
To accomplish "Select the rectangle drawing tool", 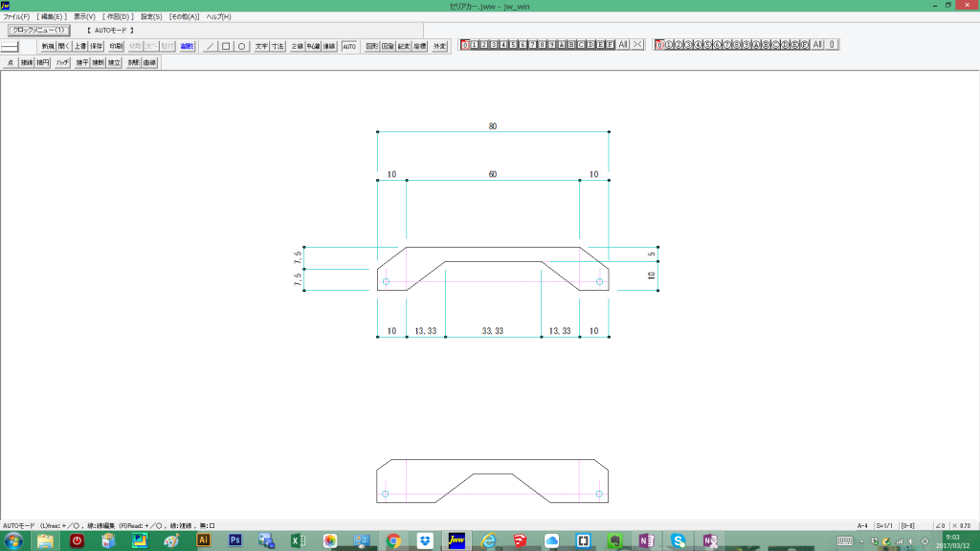I will (226, 46).
